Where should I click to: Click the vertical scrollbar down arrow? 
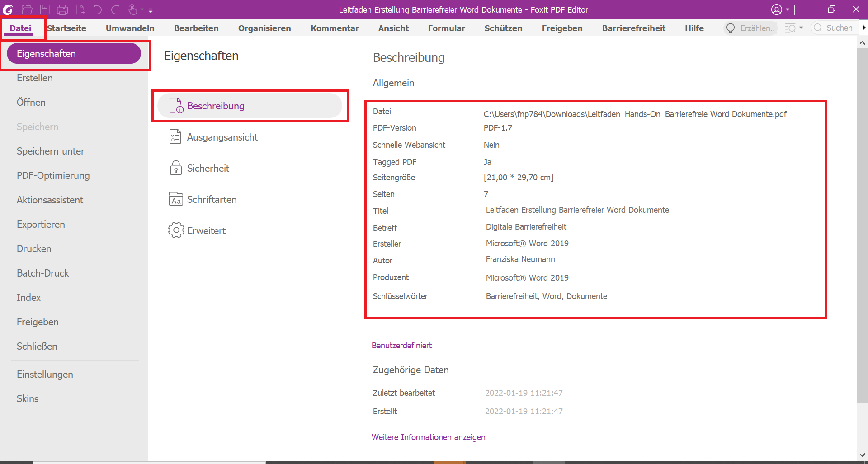pos(862,455)
